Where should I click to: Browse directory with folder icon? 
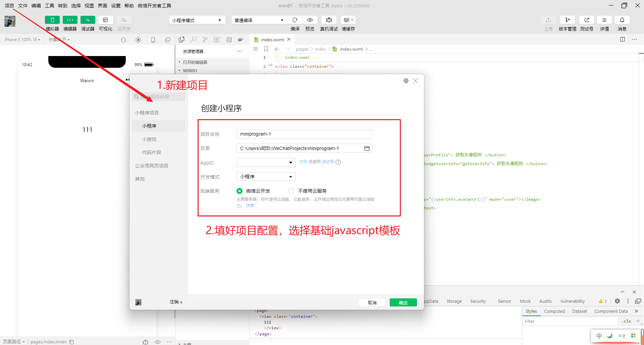point(367,148)
